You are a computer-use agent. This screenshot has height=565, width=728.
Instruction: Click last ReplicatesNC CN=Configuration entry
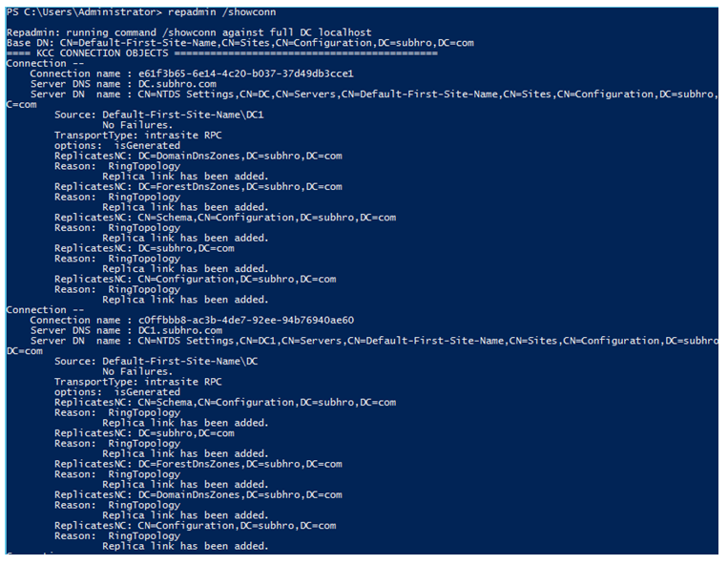pos(195,526)
